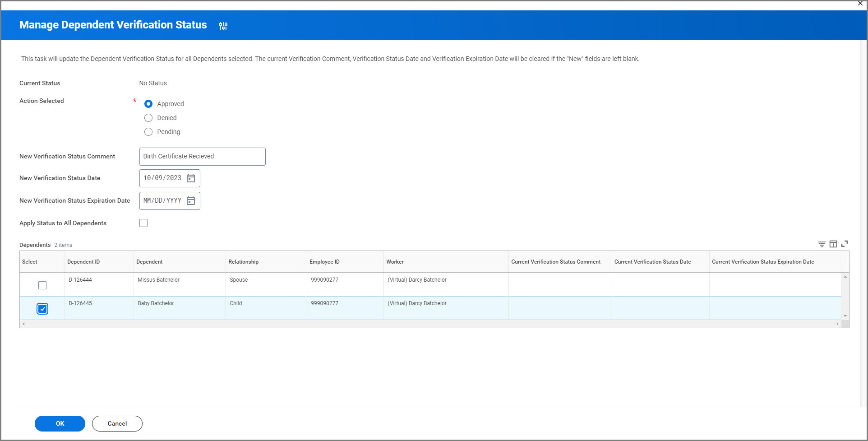Viewport: 868px width, 441px height.
Task: Click the table's vertical scroll down arrow
Action: pos(845,316)
